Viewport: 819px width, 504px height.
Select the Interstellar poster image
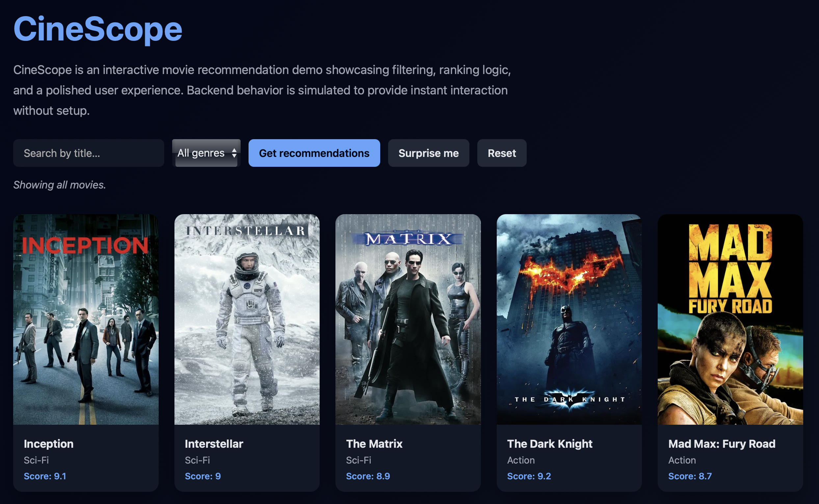point(247,319)
